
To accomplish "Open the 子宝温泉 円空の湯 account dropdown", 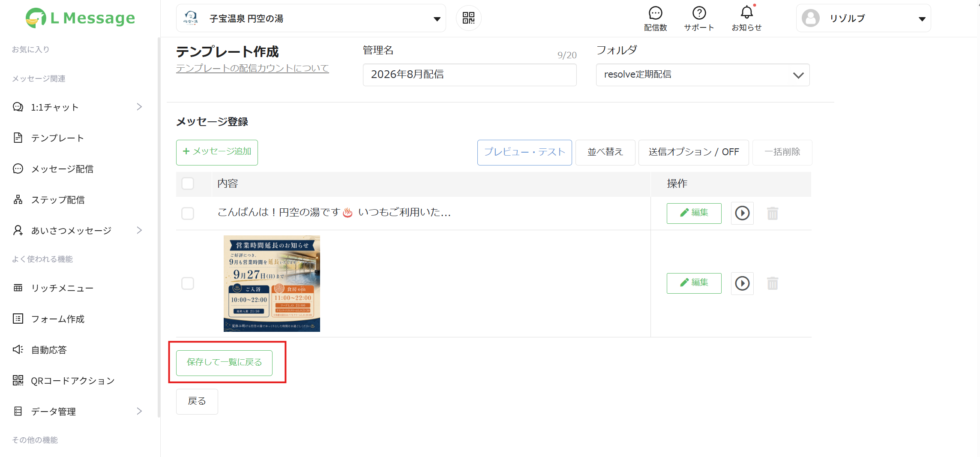I will [x=311, y=18].
